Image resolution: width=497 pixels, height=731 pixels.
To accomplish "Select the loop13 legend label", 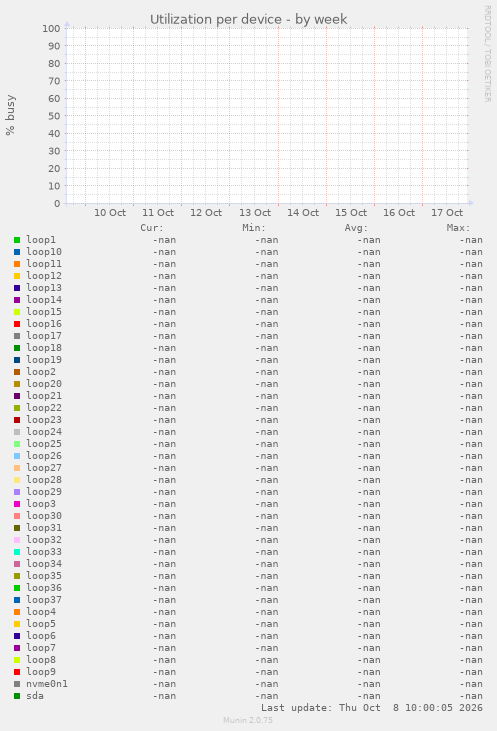I will coord(44,288).
